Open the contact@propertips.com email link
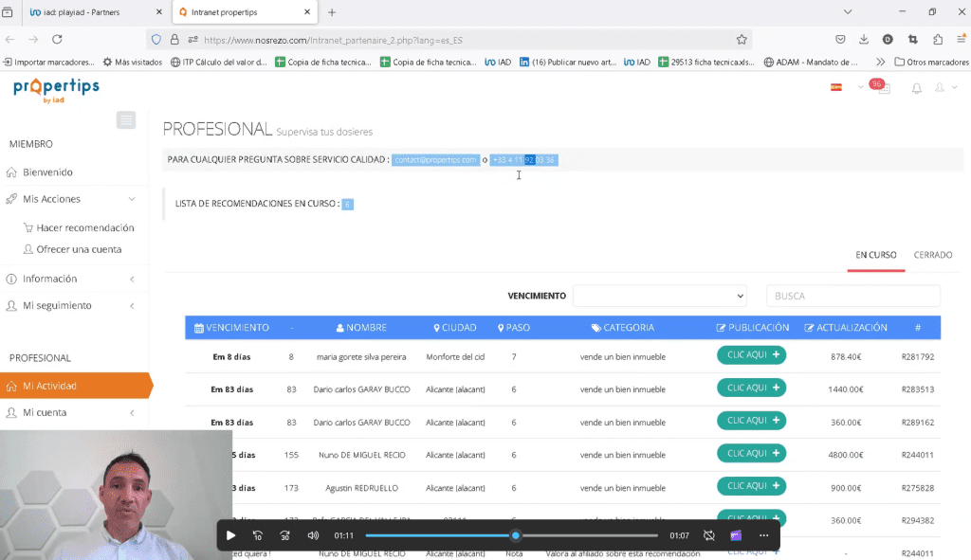Viewport: 971px width, 560px height. tap(435, 160)
